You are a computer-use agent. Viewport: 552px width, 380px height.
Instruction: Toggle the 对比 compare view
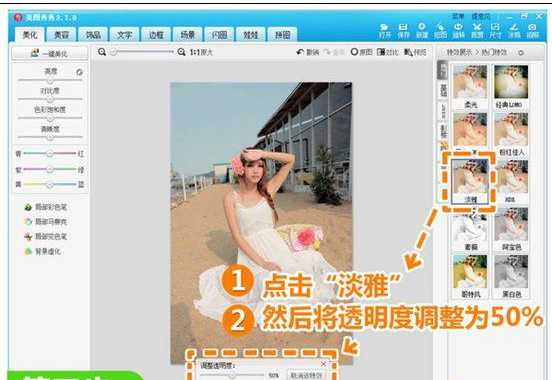(x=387, y=52)
